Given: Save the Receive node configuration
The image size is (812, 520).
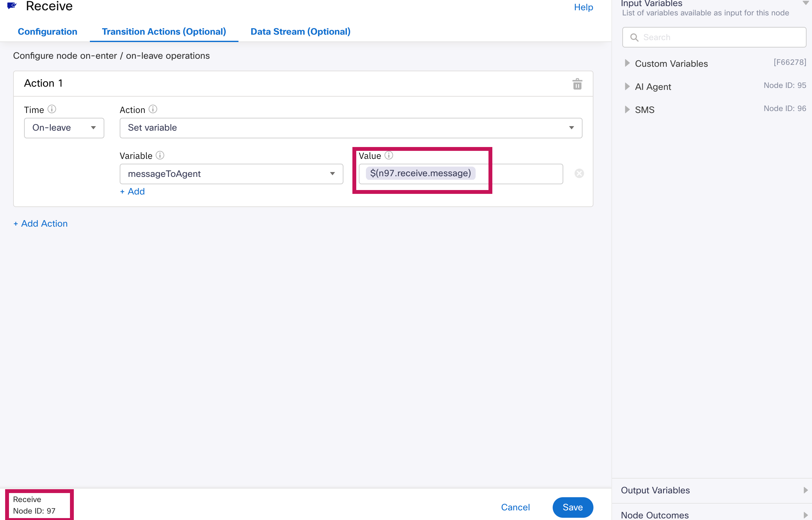Looking at the screenshot, I should pos(573,507).
